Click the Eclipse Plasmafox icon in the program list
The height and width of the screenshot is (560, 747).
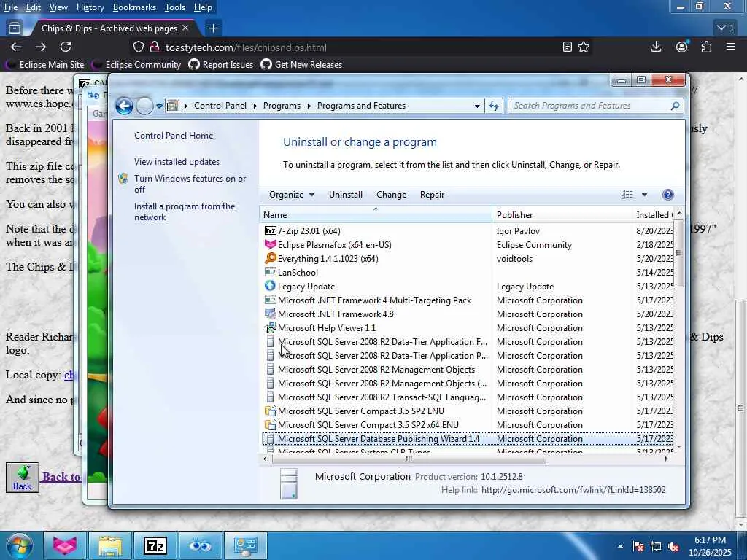[270, 245]
